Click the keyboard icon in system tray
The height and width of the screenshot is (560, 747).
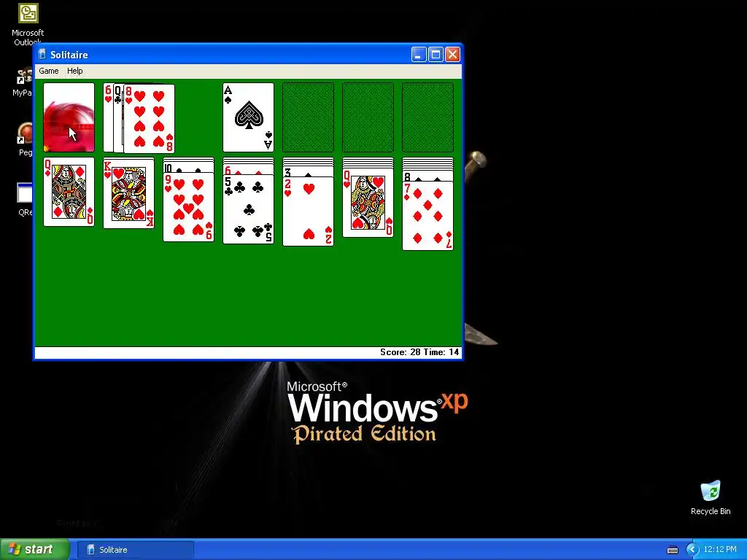tap(672, 550)
